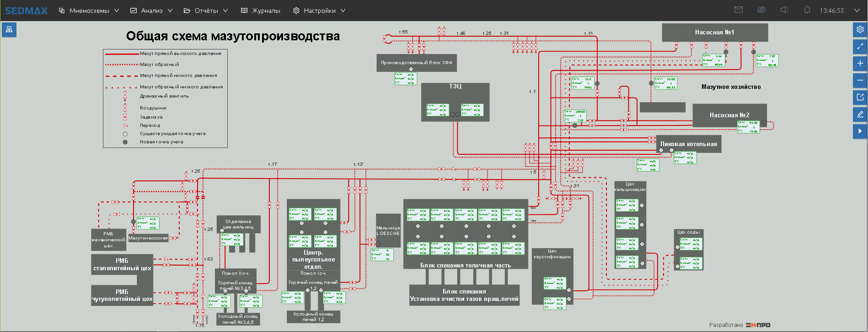The image size is (868, 332).
Task: Click the SEDMAX logo
Action: pos(26,11)
